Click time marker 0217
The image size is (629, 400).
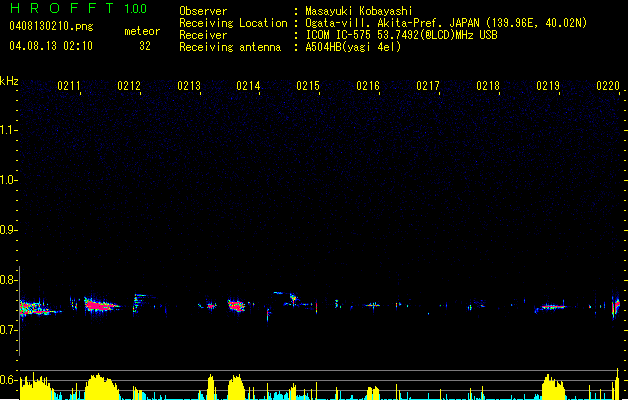pyautogui.click(x=428, y=86)
